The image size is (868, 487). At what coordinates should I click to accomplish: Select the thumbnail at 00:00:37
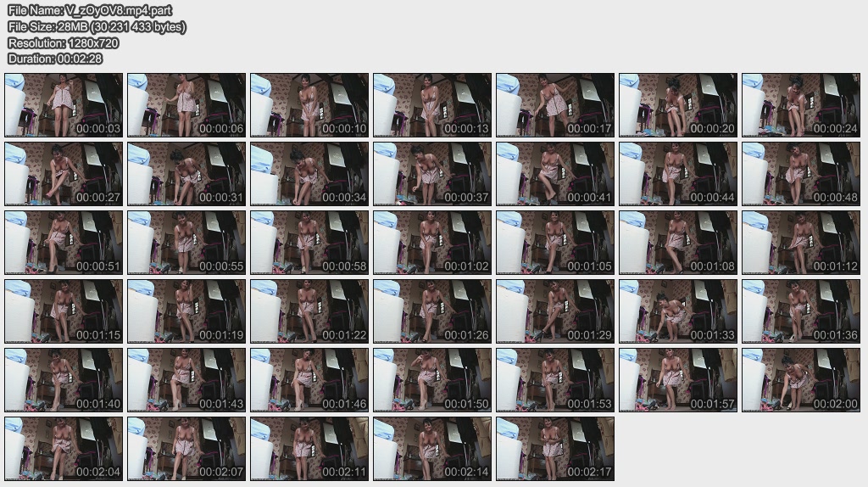432,174
